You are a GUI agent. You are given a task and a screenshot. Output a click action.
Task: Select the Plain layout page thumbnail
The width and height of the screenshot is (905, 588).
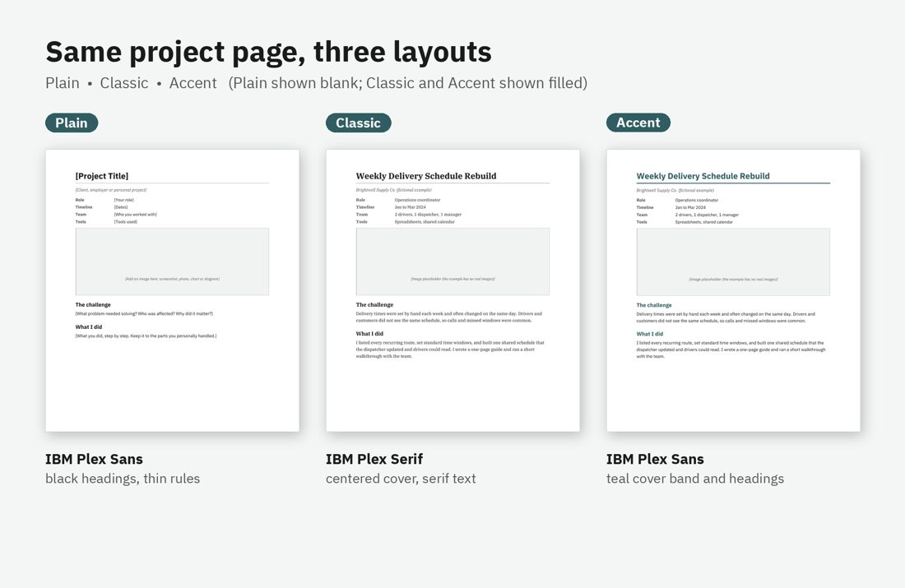click(173, 291)
